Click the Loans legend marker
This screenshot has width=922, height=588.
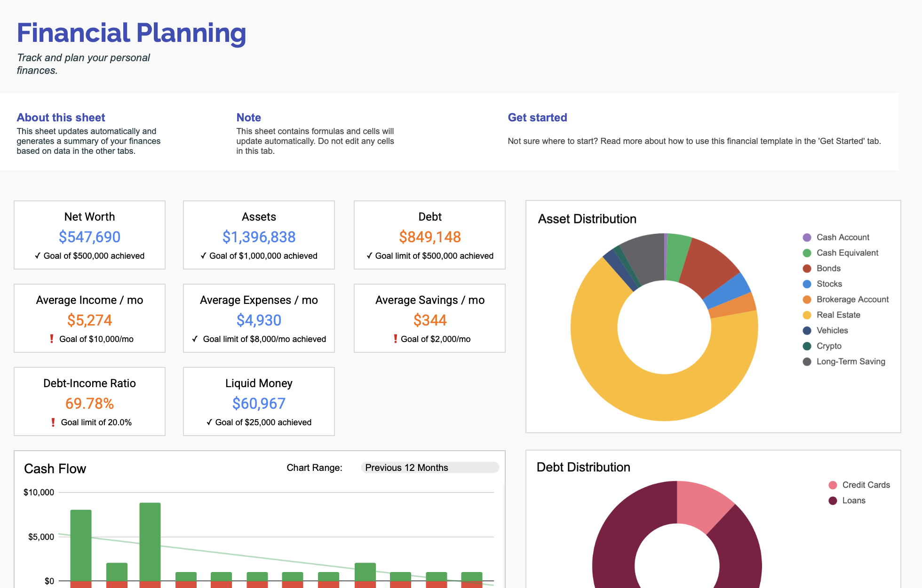(833, 500)
